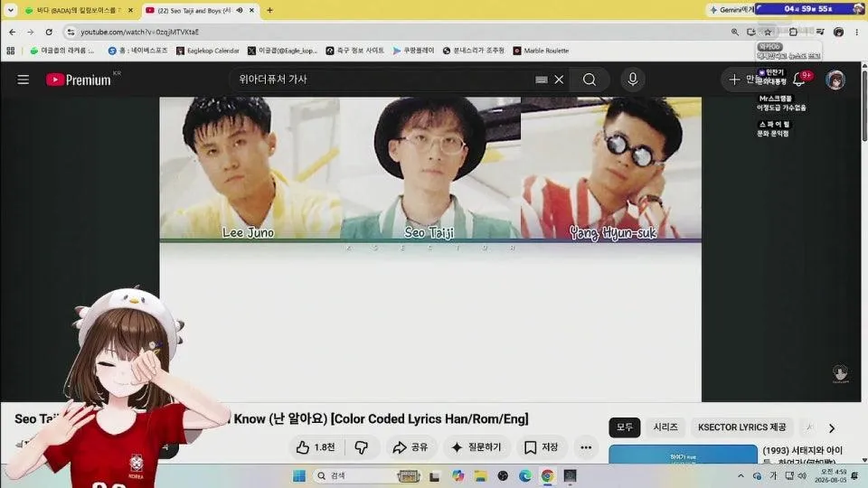Select the KSECTOR LYRICS 제공 chip

pos(741,427)
